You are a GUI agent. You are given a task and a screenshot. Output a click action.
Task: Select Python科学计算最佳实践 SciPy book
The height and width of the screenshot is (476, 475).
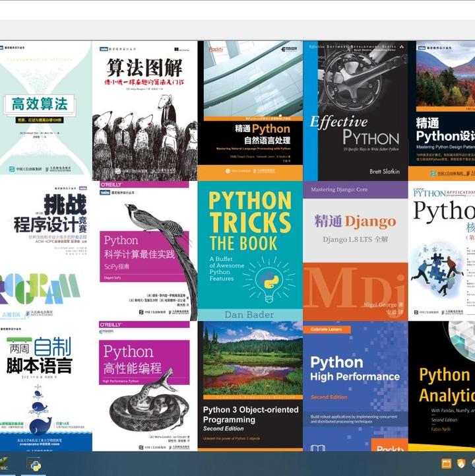click(145, 251)
